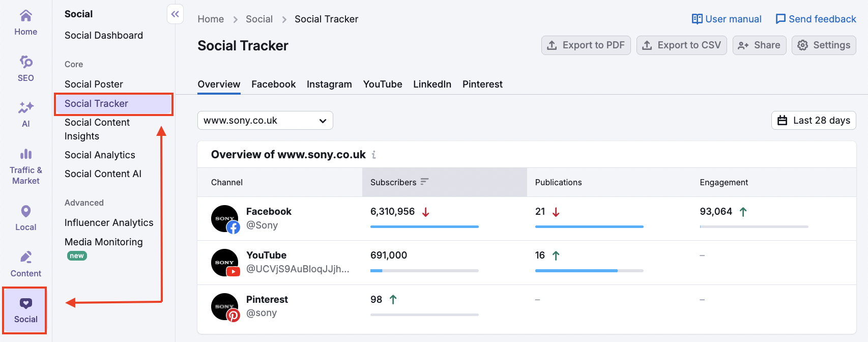This screenshot has width=868, height=342.
Task: Click Export to PDF button
Action: (x=586, y=45)
